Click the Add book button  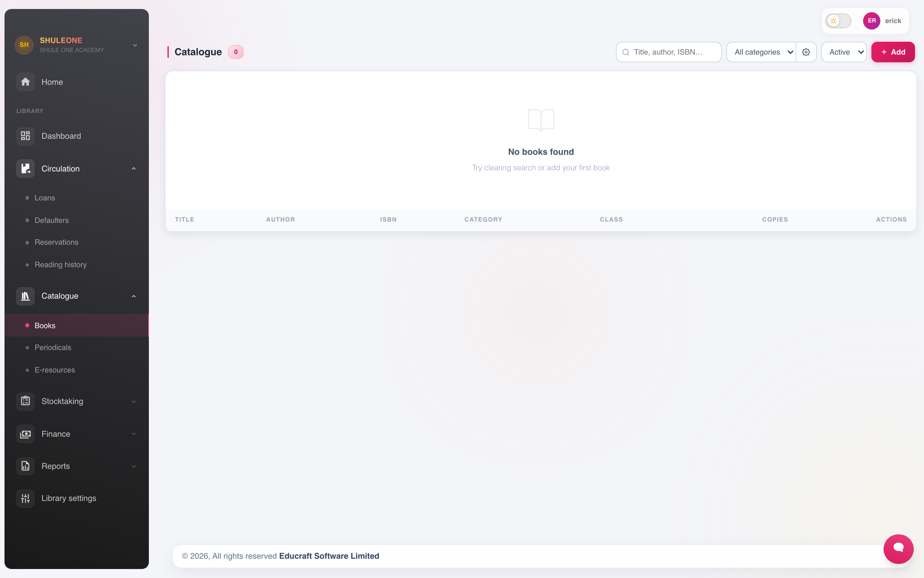893,52
